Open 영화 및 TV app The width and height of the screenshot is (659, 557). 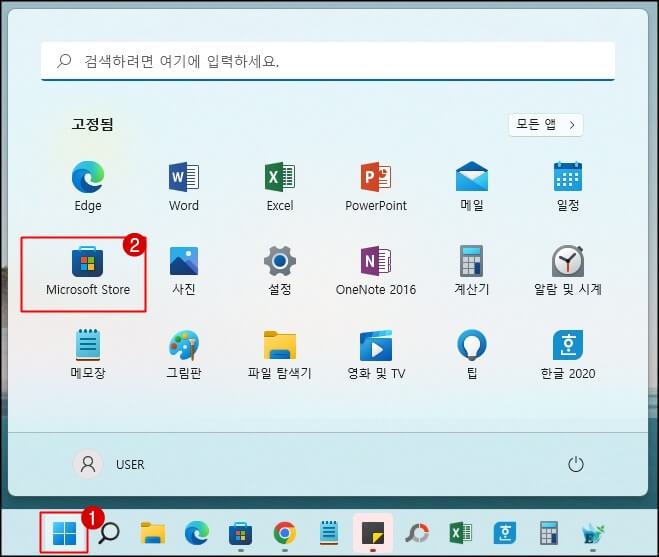click(x=376, y=354)
